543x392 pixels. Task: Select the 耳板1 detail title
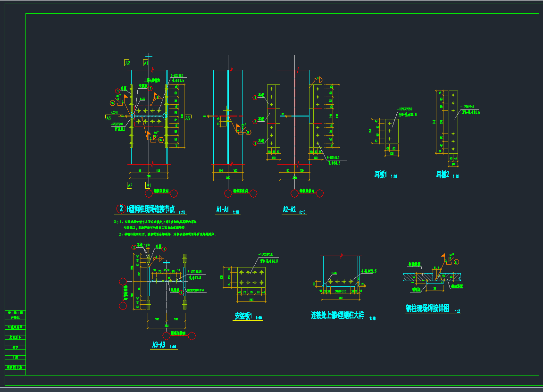(380, 175)
